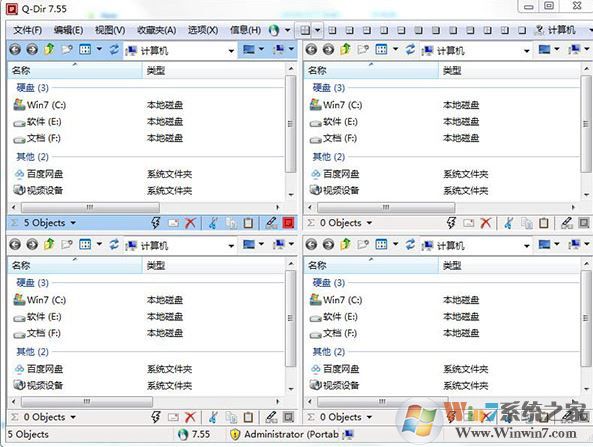Go up one folder in top-left pane
This screenshot has width=593, height=447.
49,49
